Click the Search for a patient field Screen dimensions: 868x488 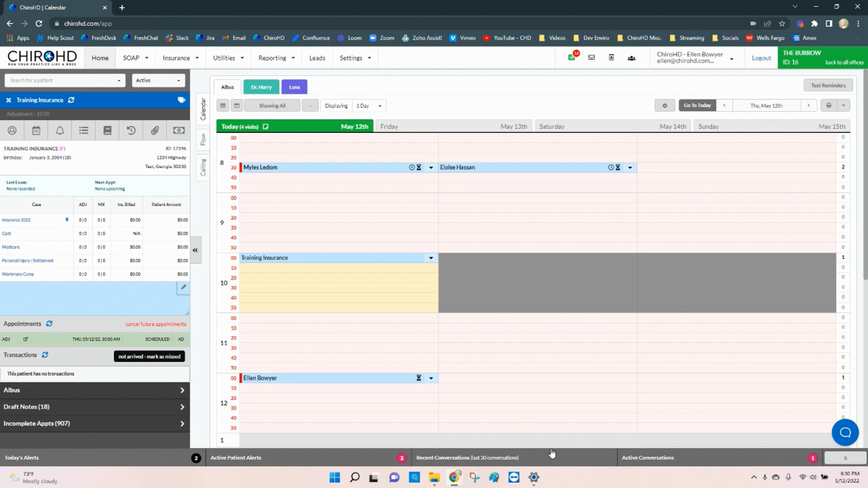[65, 80]
